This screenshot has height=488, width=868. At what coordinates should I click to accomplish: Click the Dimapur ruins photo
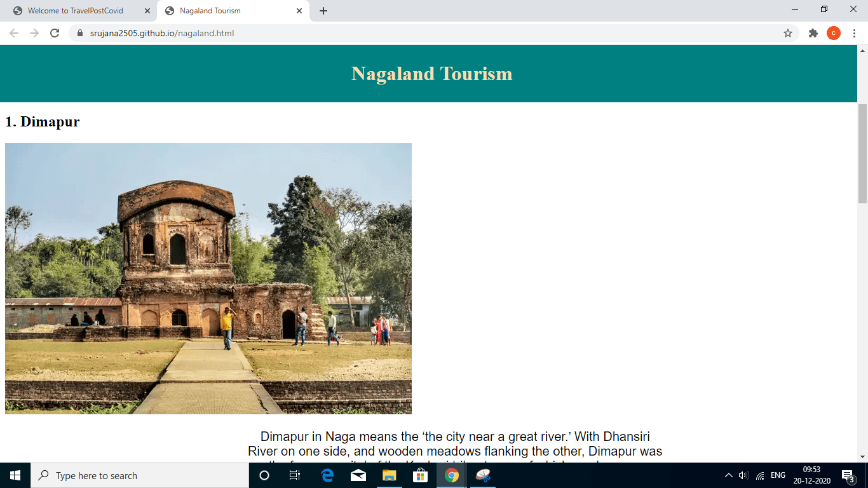click(x=208, y=278)
